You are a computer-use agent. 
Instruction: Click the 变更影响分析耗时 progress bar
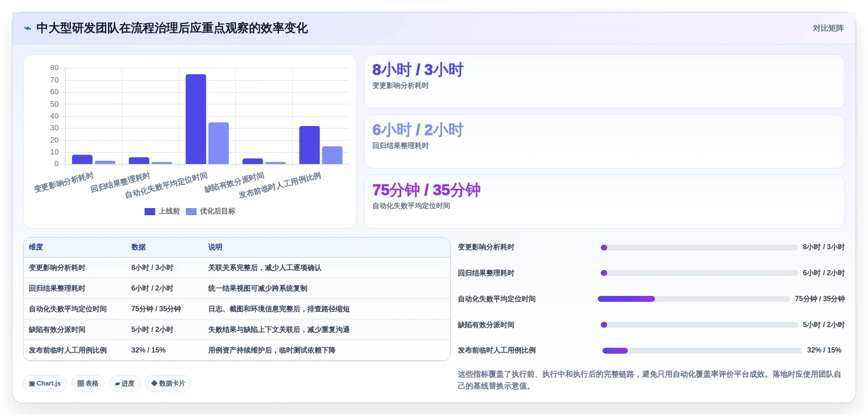(699, 248)
